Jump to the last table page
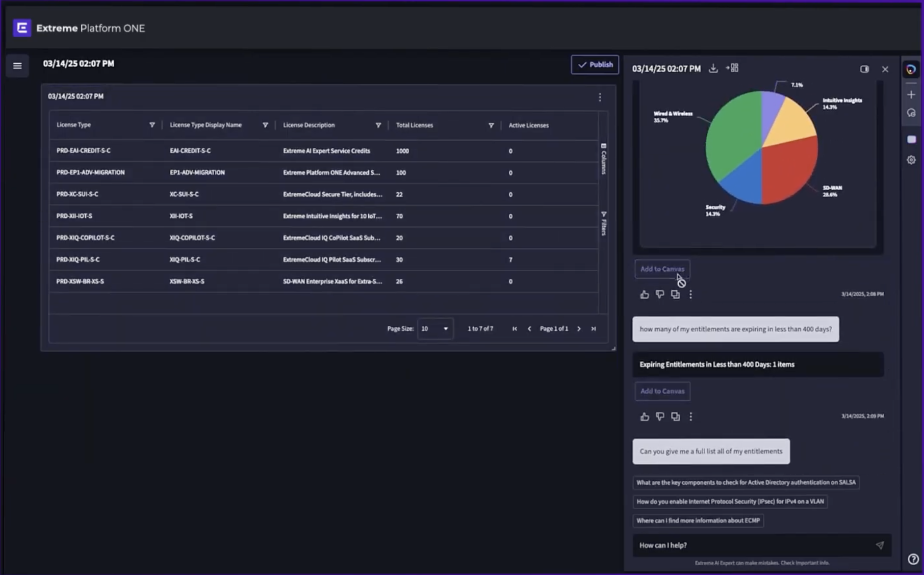The height and width of the screenshot is (575, 924). 594,329
